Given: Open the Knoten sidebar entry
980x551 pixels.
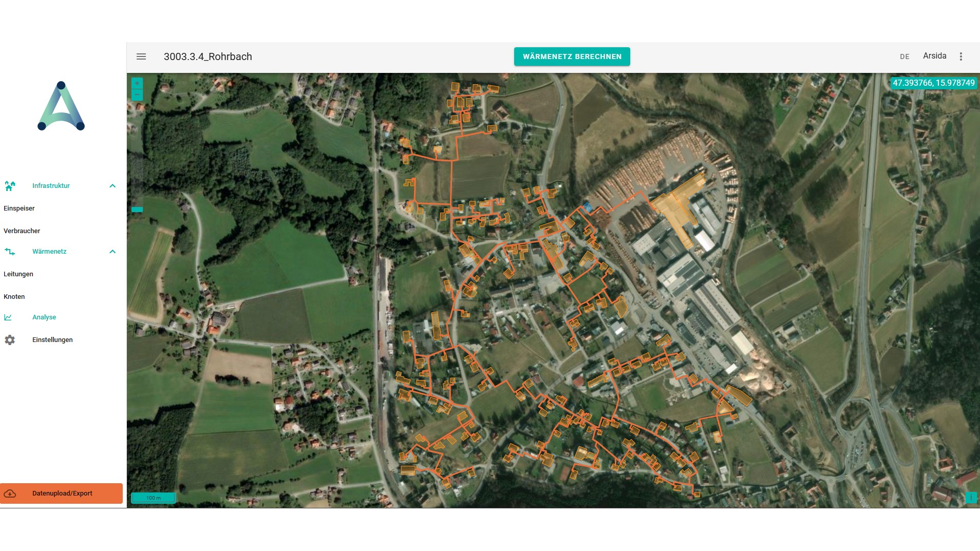Looking at the screenshot, I should pyautogui.click(x=14, y=297).
